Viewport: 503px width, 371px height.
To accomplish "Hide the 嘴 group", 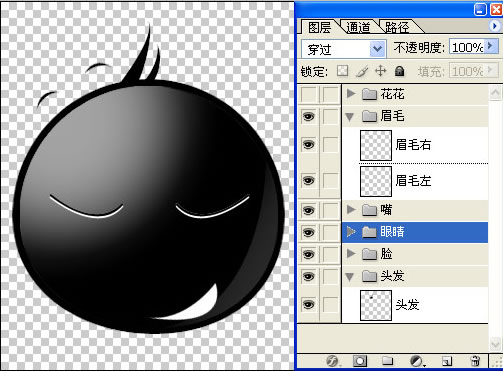I will click(x=308, y=210).
